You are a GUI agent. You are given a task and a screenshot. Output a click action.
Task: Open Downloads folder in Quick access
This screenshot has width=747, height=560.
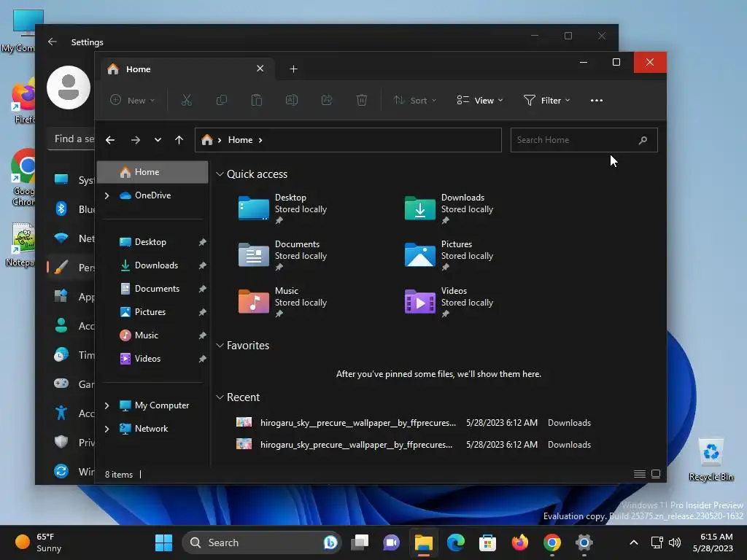pos(449,209)
